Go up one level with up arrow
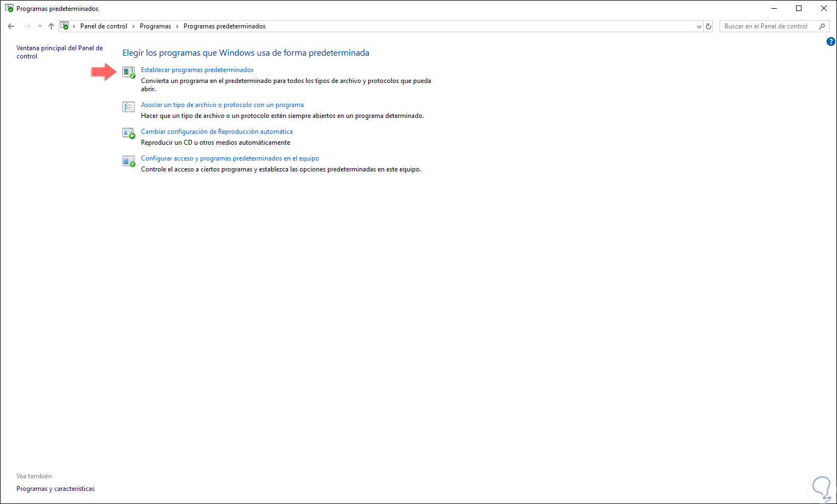This screenshot has width=837, height=504. tap(51, 26)
